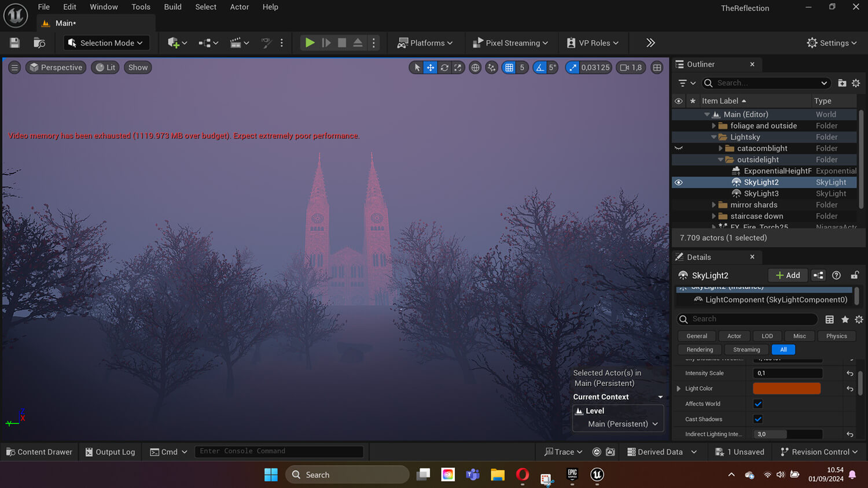Open play mode options three-dot menu

click(x=374, y=43)
